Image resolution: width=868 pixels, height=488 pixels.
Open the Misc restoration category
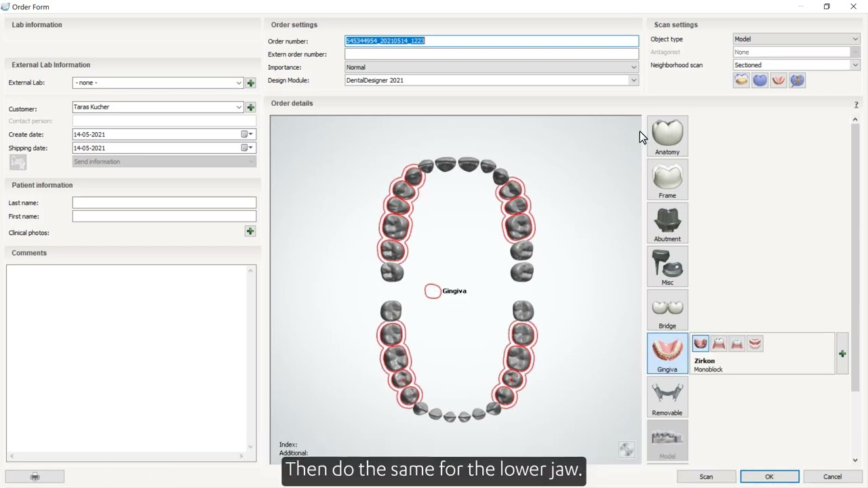point(667,266)
